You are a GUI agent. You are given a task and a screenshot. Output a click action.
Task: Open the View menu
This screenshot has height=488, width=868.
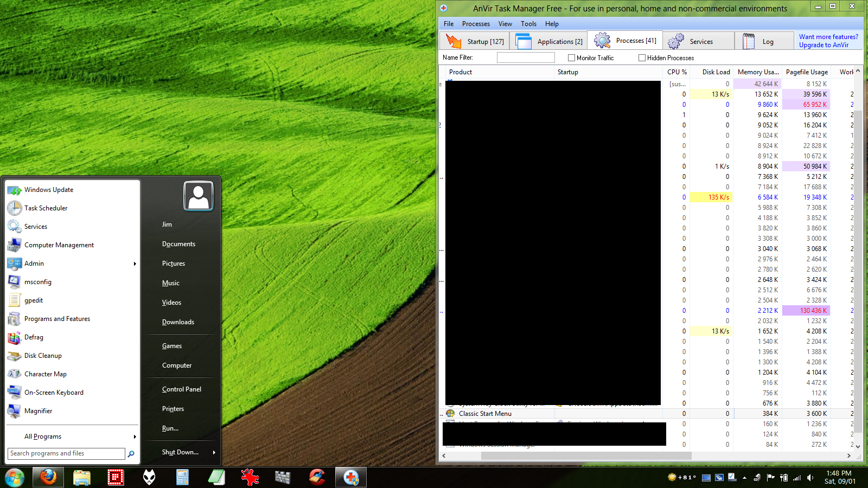tap(505, 24)
